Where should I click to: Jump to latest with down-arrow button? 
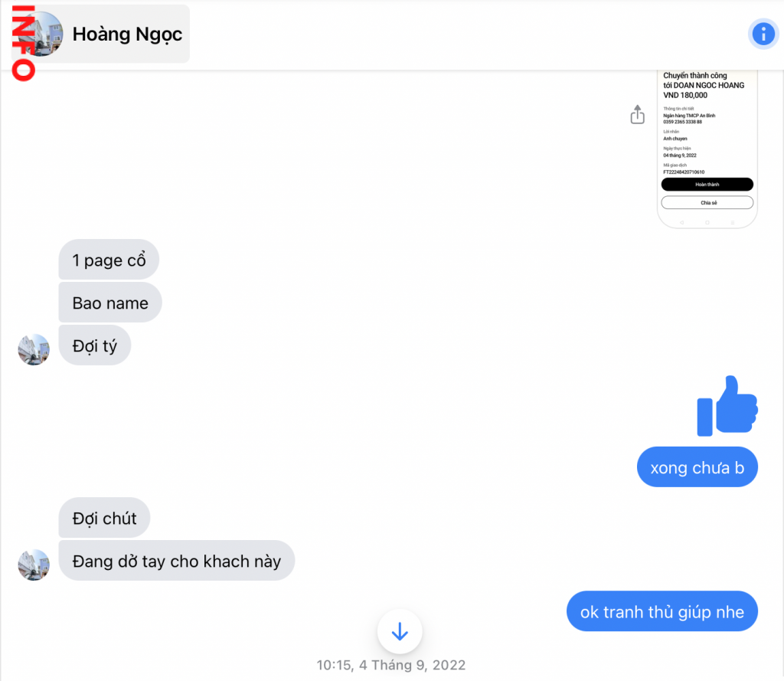(x=400, y=631)
